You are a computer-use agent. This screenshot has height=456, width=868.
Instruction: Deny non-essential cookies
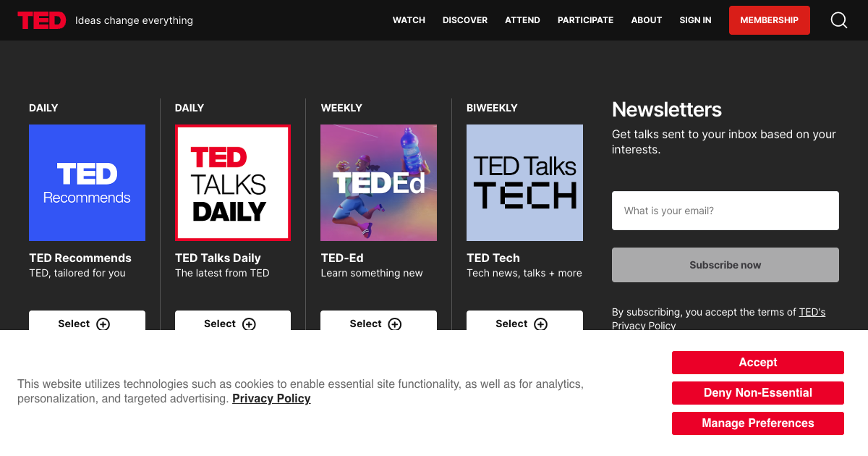coord(757,392)
